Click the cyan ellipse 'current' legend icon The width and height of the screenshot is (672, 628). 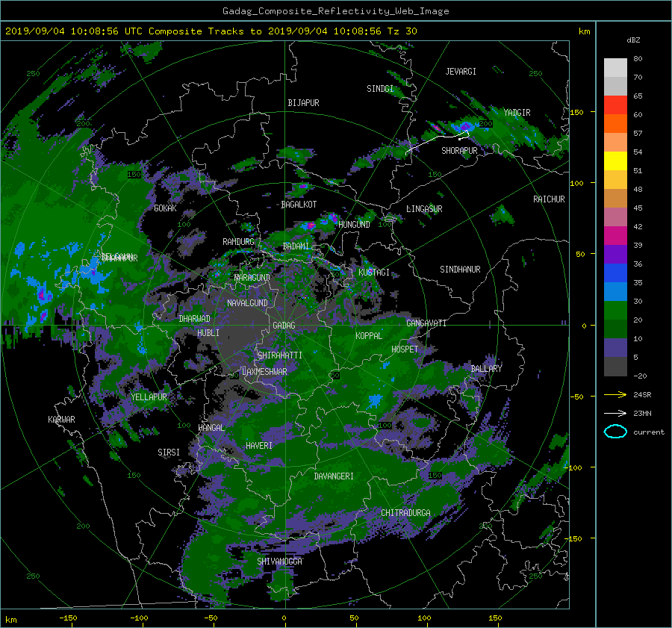(x=615, y=432)
